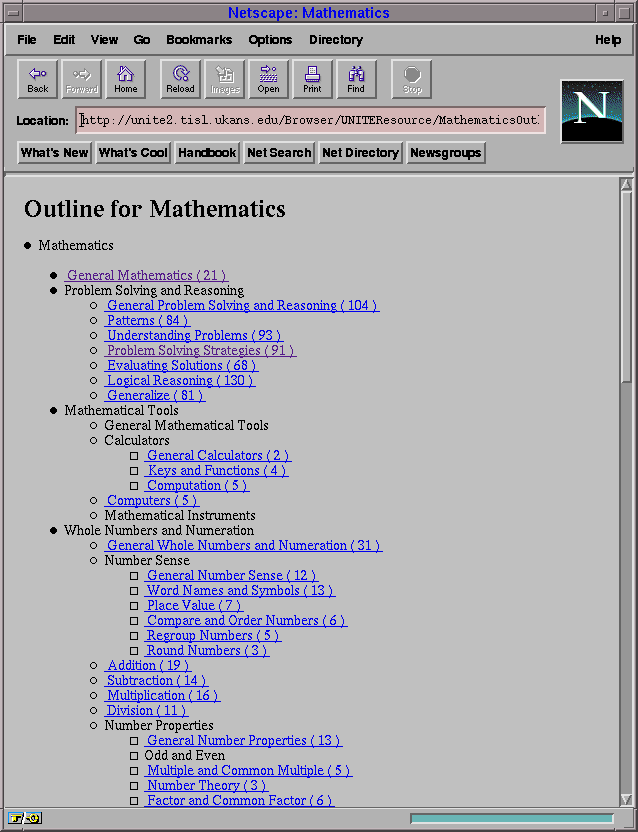Open Regroup Numbers ( 5 ) link
This screenshot has height=832, width=638.
[x=212, y=636]
